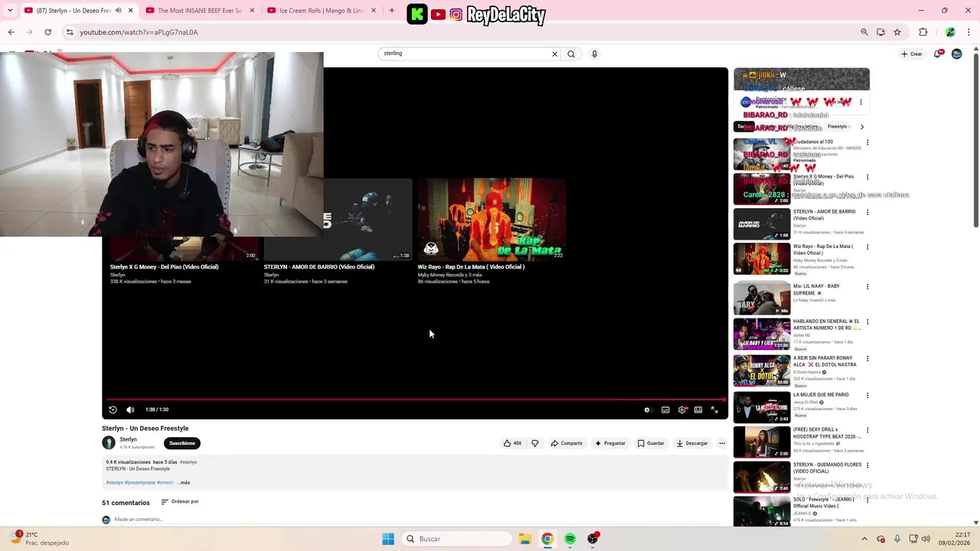The width and height of the screenshot is (980, 551).
Task: Open Sterlyn channel avatar below the video
Action: click(x=109, y=443)
